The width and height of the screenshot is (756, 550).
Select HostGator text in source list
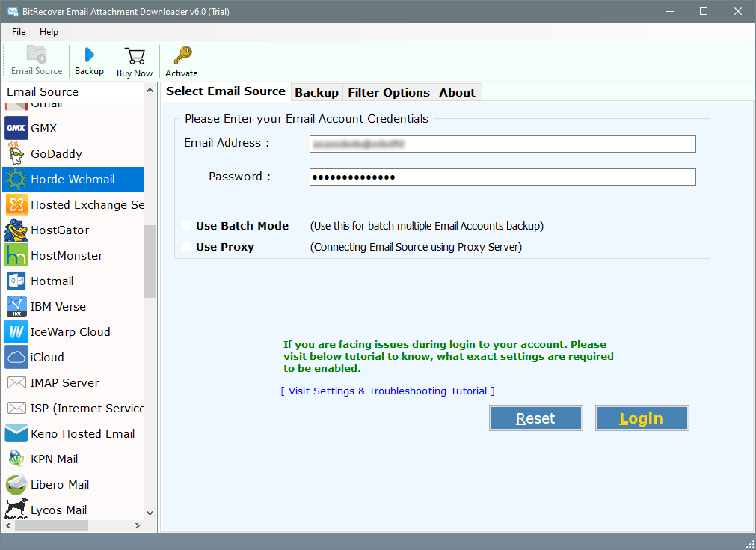(61, 230)
